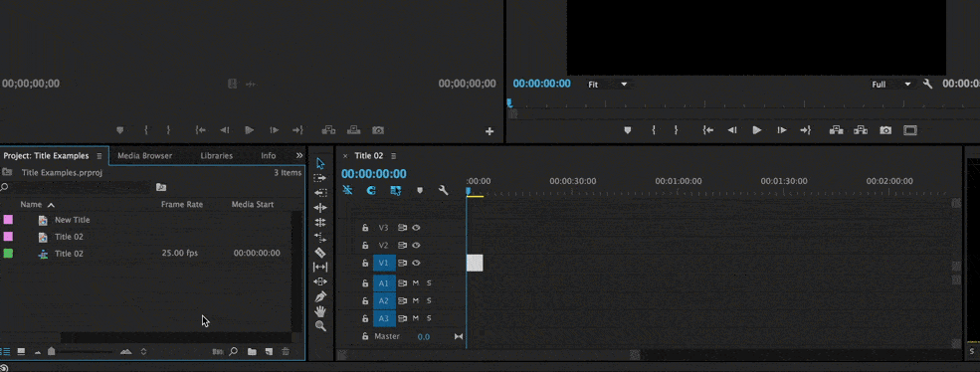Select the Selection tool arrow
This screenshot has height=372, width=980.
click(x=320, y=163)
